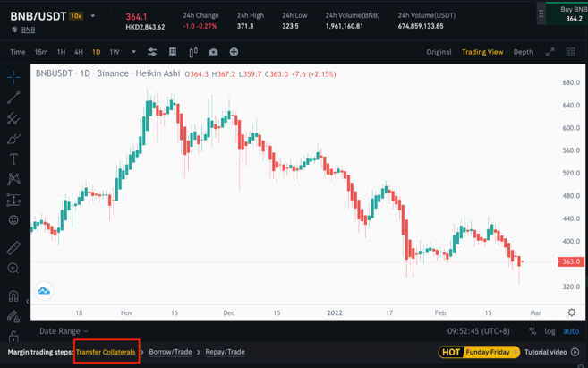Pick the text annotation tool
This screenshot has width=588, height=368.
pyautogui.click(x=13, y=159)
